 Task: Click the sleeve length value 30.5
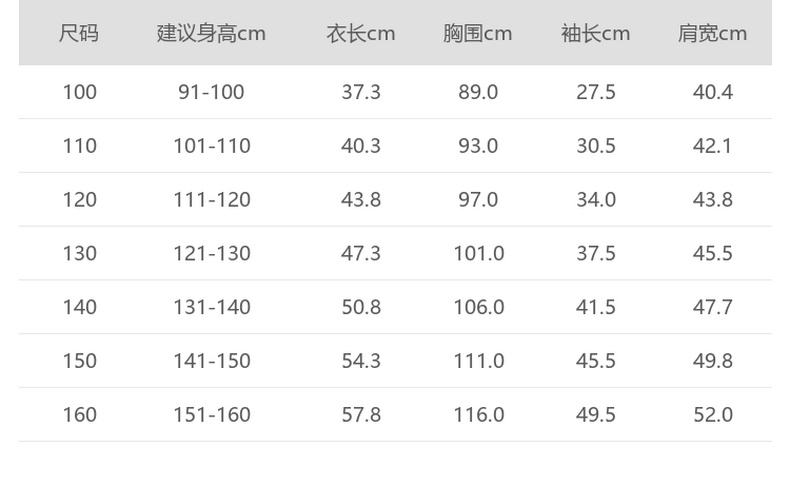pos(595,146)
